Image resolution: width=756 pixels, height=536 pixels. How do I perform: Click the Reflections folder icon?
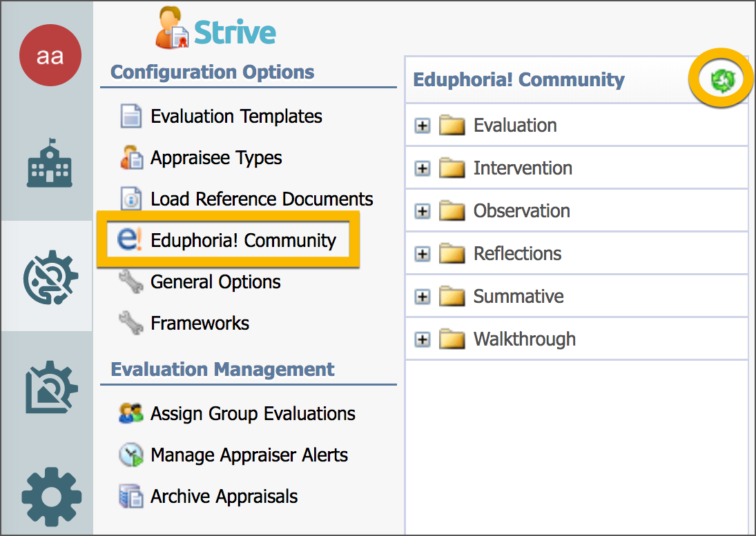coord(452,253)
